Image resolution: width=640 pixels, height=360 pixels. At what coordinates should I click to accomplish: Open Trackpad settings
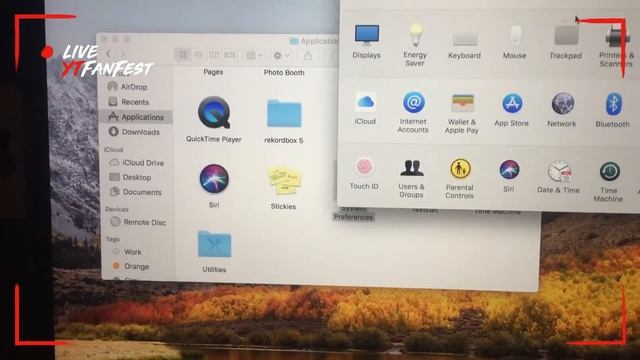click(x=565, y=42)
